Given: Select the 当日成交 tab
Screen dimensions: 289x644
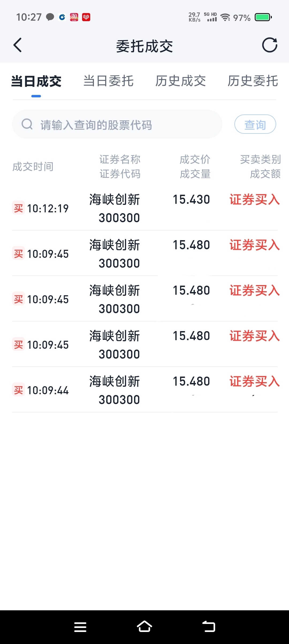Looking at the screenshot, I should [x=36, y=81].
